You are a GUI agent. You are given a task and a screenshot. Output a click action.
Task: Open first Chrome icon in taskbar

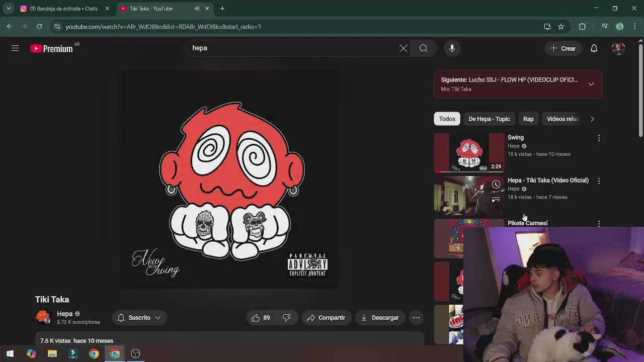click(x=94, y=353)
